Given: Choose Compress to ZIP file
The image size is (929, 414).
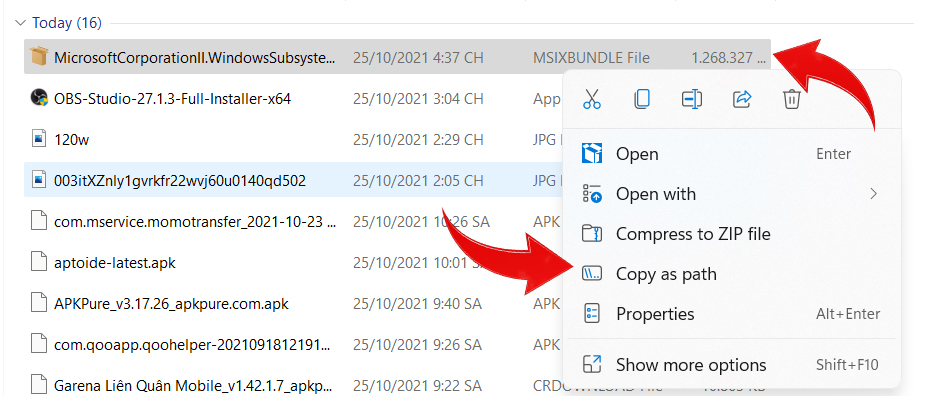Looking at the screenshot, I should (x=732, y=234).
